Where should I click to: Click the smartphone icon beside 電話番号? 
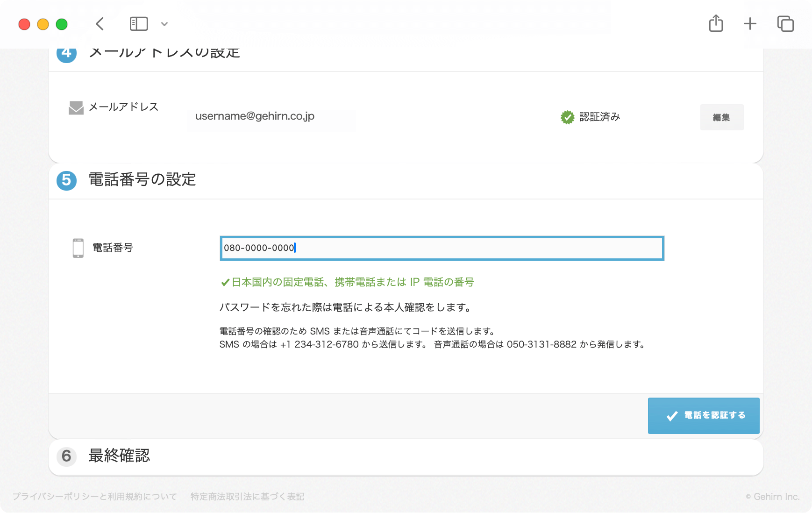point(77,248)
